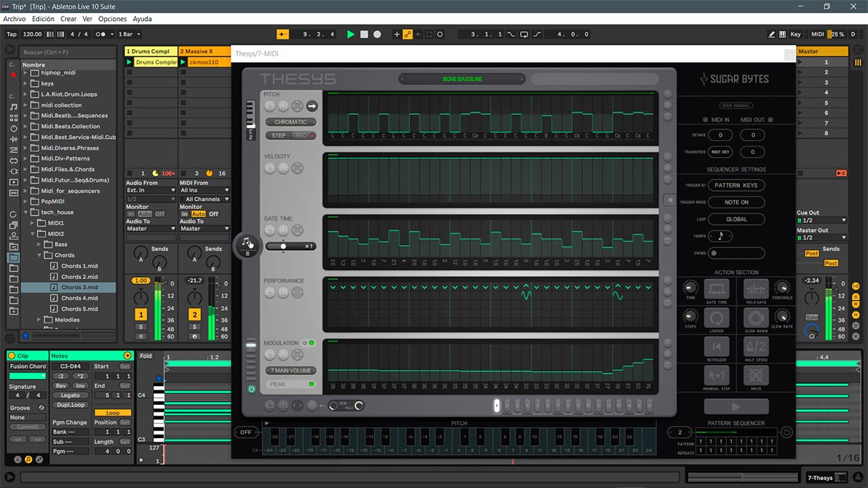Click the CHROMATIC scale button
The height and width of the screenshot is (488, 868).
coord(291,122)
